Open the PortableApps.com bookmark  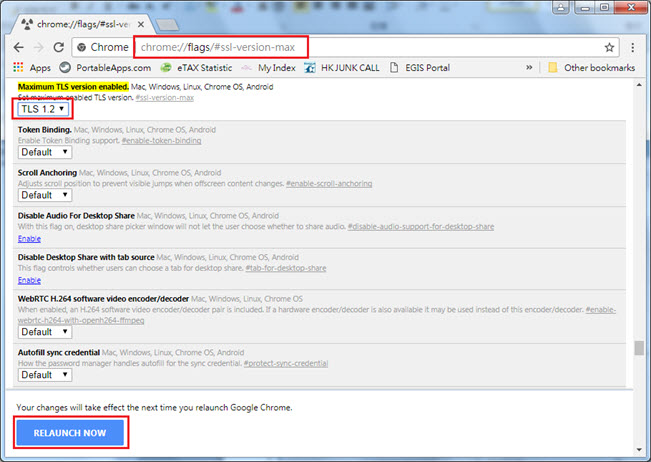coord(105,68)
